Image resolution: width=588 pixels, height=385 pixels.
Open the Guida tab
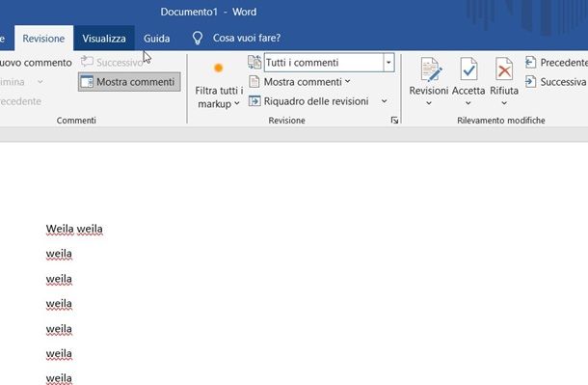[157, 39]
